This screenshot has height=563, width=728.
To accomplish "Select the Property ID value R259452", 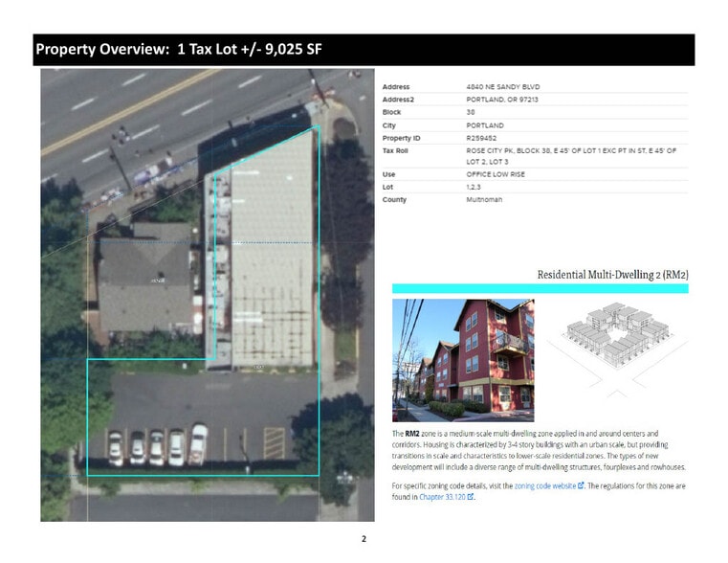I will 482,138.
